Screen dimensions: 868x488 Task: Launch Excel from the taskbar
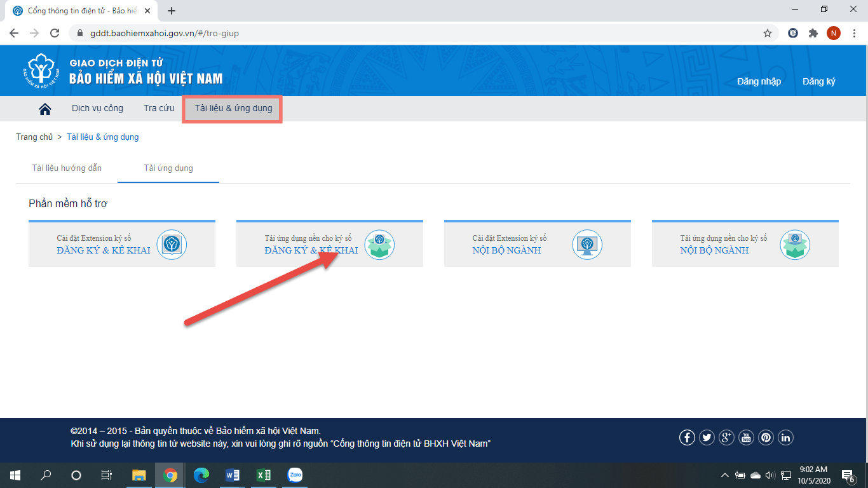pos(263,475)
